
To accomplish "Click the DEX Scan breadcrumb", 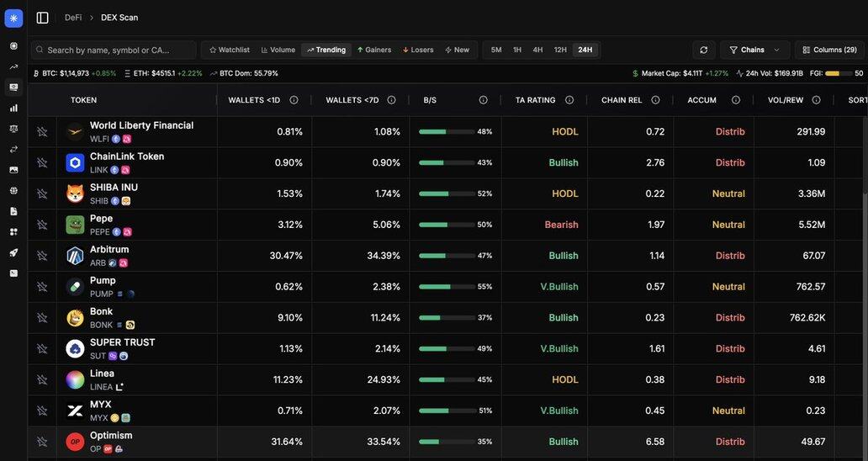I will 119,18.
